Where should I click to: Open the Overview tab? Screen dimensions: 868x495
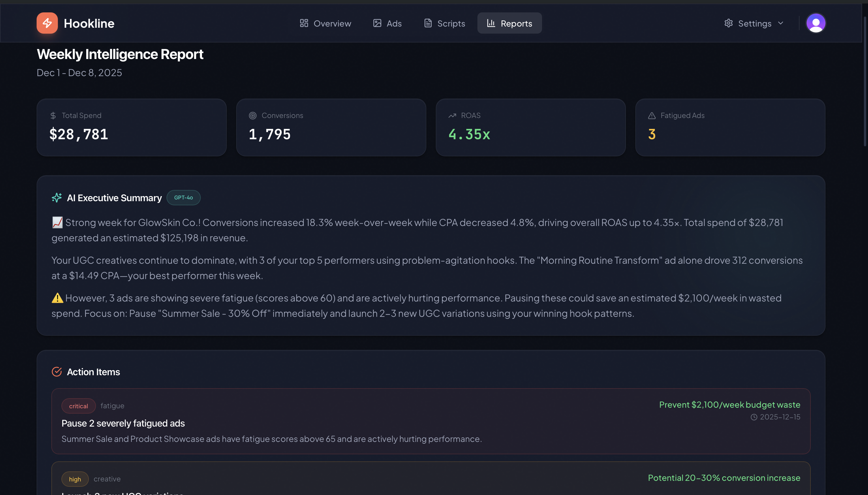pos(325,23)
